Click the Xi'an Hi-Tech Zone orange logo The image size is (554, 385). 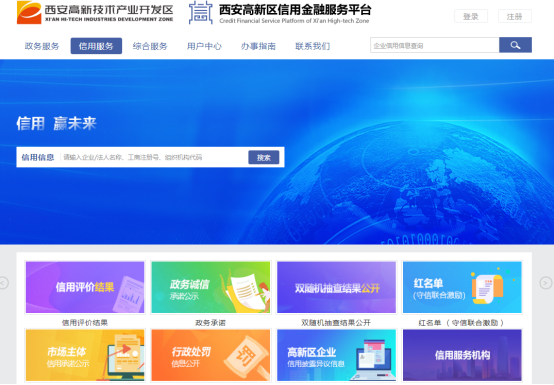point(29,12)
